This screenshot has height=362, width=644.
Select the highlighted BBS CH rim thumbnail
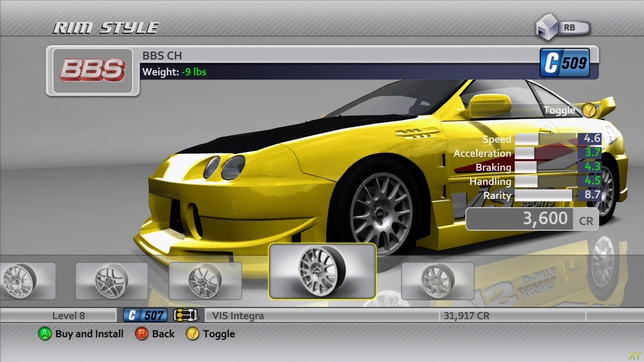coord(323,271)
